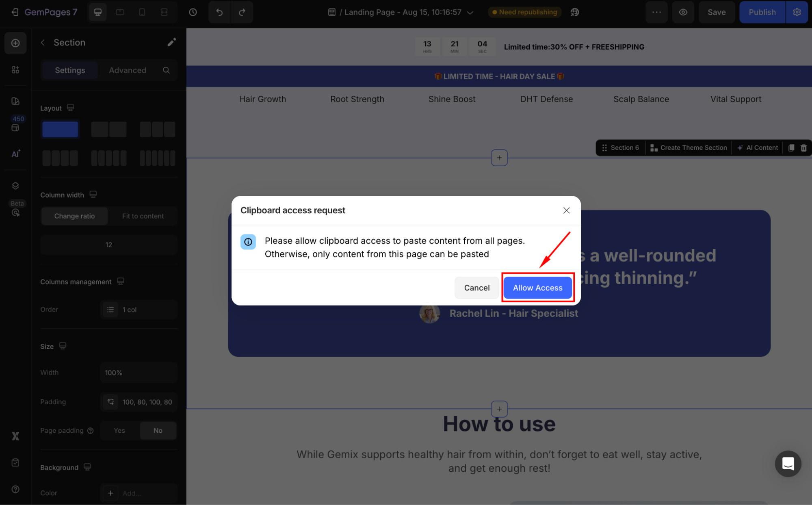Screen dimensions: 812x505
Task: Click the preview eye icon
Action: point(683,12)
